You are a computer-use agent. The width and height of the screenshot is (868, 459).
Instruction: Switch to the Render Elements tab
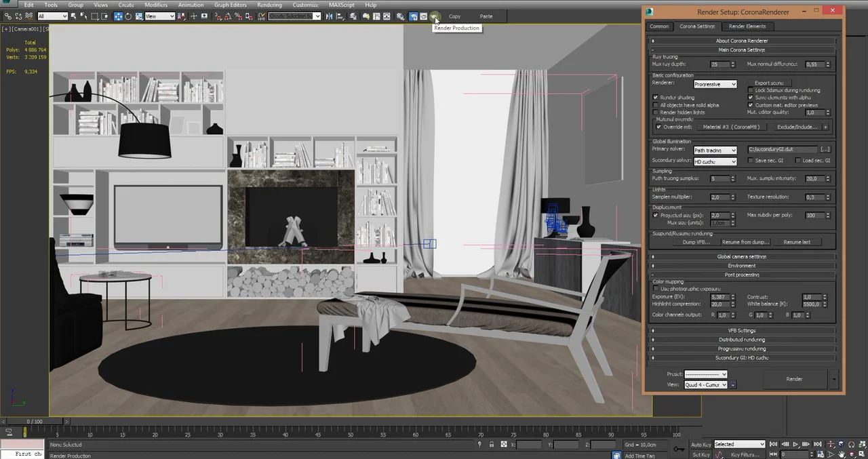pyautogui.click(x=747, y=26)
